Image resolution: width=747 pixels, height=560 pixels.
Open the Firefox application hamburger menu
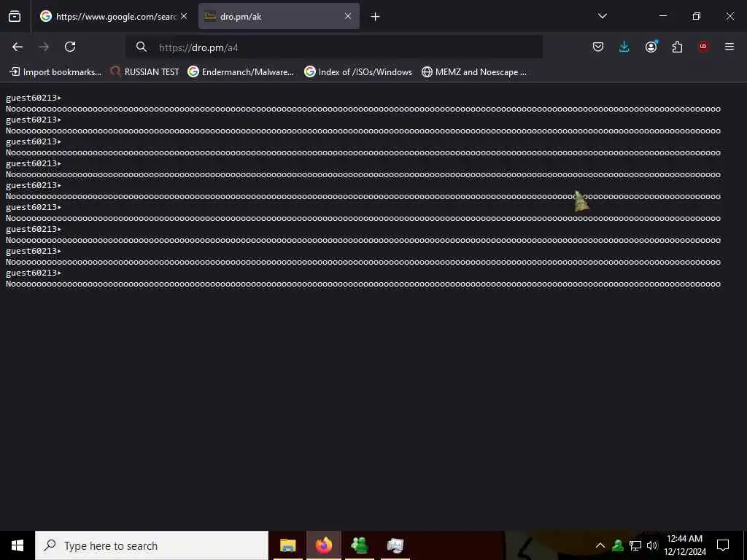tap(729, 47)
